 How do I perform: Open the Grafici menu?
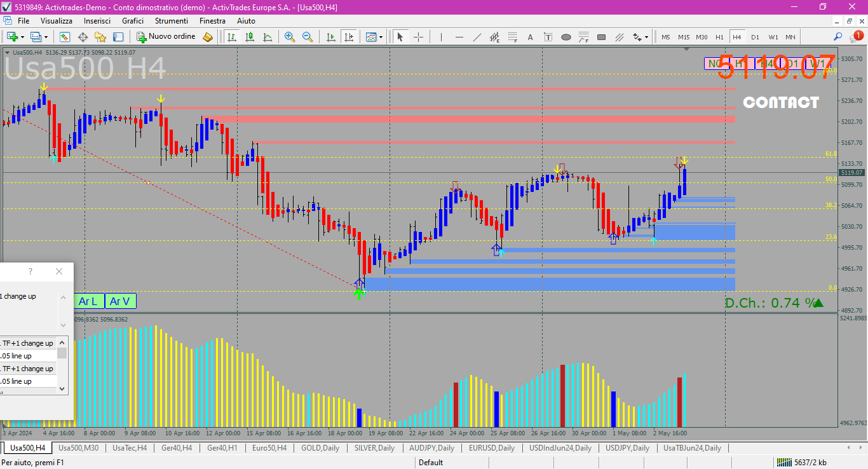click(133, 21)
